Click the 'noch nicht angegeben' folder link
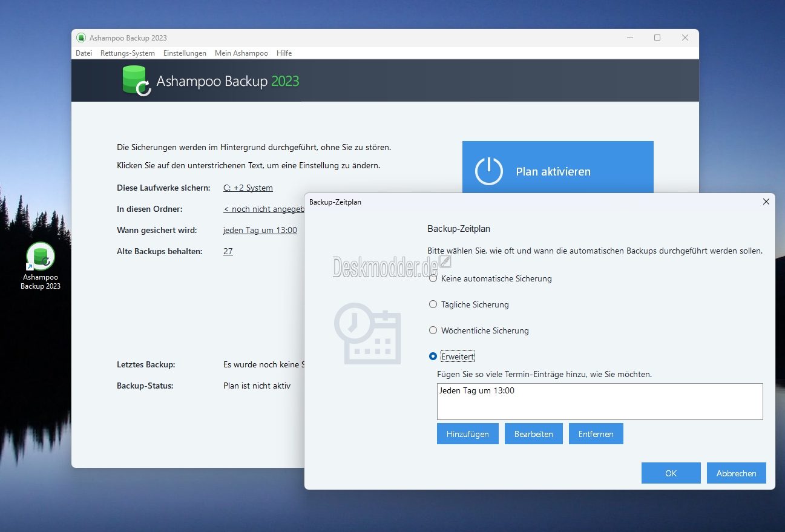This screenshot has height=532, width=785. pos(264,209)
